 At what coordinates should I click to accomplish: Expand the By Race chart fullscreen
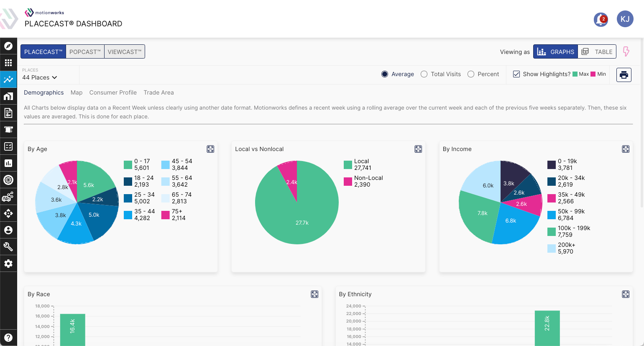(314, 294)
